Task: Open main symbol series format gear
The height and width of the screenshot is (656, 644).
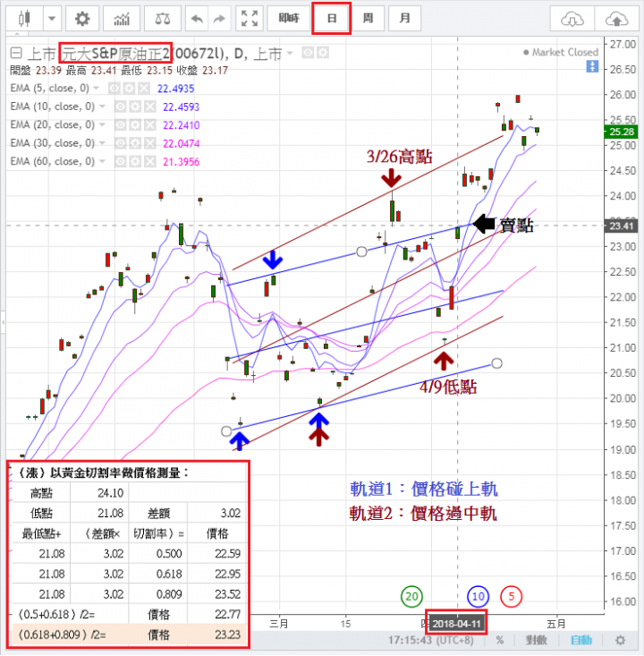Action: pos(322,53)
